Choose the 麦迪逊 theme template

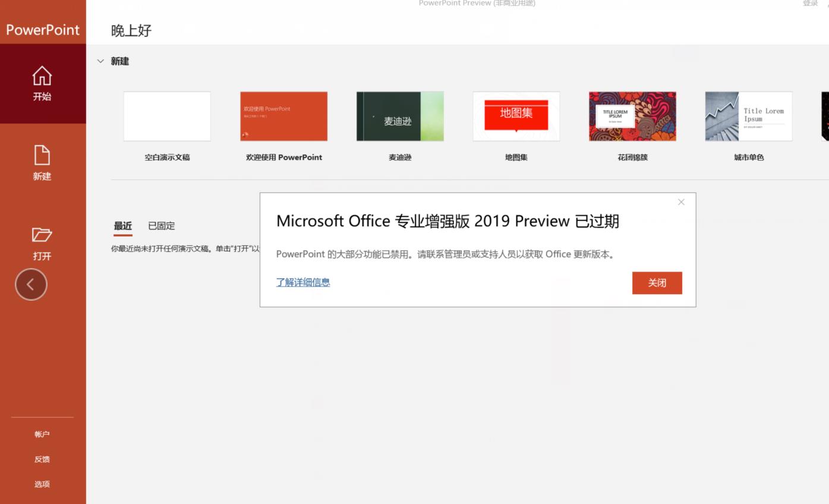[x=399, y=116]
